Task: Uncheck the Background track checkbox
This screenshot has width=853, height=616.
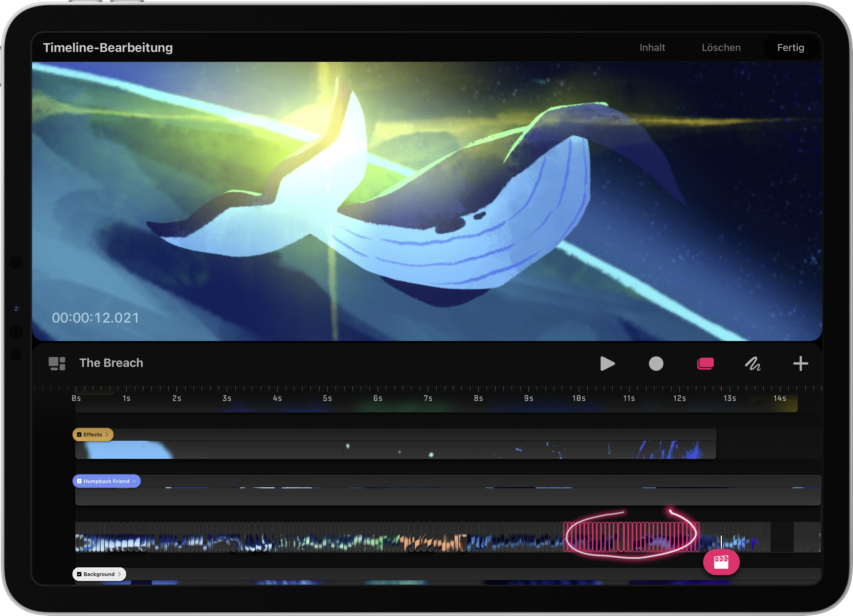Action: (79, 574)
